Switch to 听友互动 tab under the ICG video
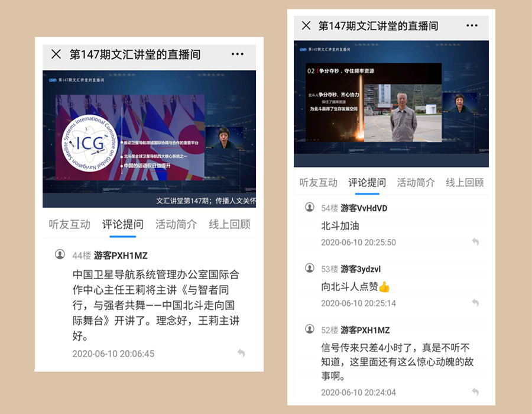 69,224
